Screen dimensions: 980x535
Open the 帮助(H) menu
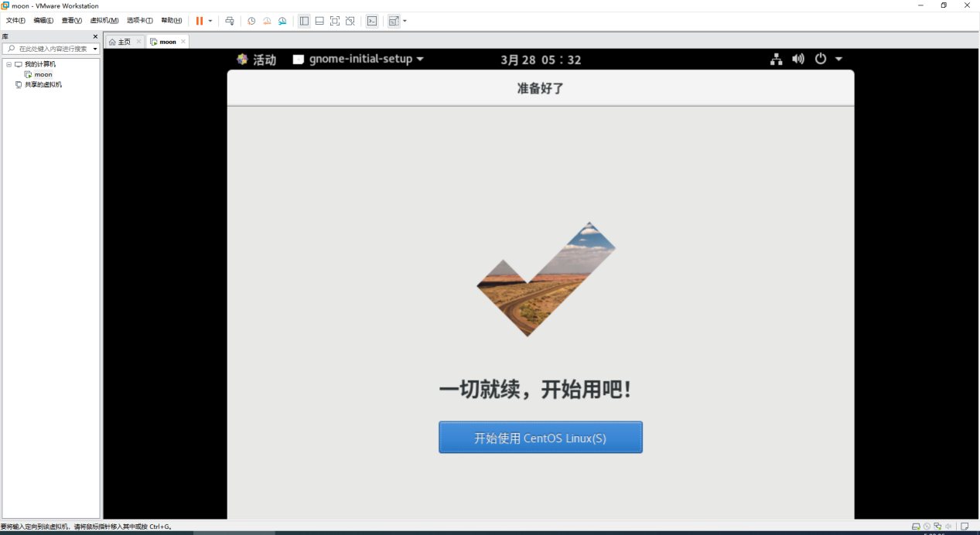point(172,21)
